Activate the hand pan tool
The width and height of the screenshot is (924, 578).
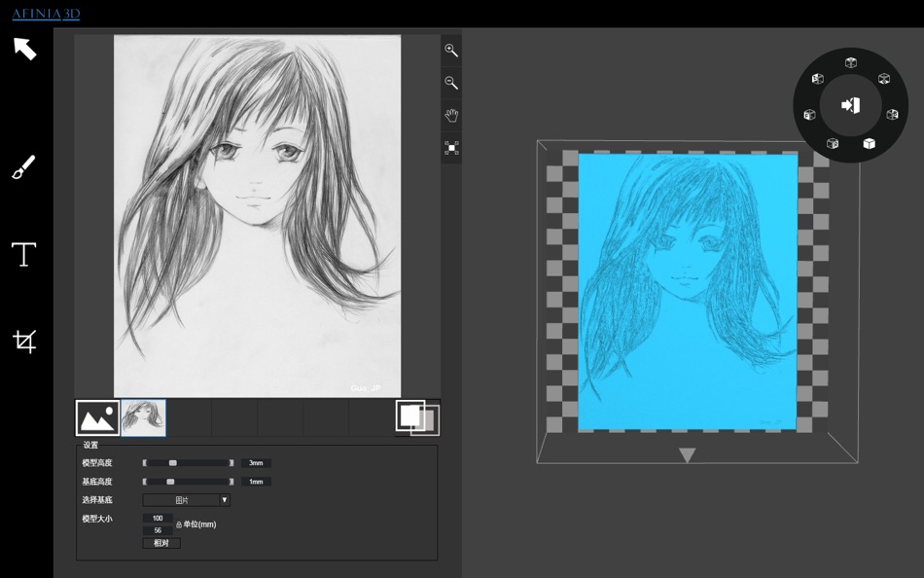pyautogui.click(x=451, y=116)
